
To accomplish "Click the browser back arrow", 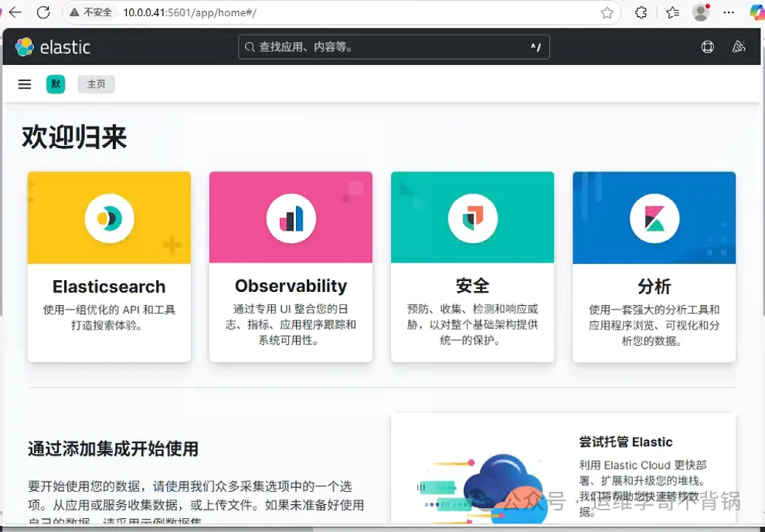I will 15,12.
